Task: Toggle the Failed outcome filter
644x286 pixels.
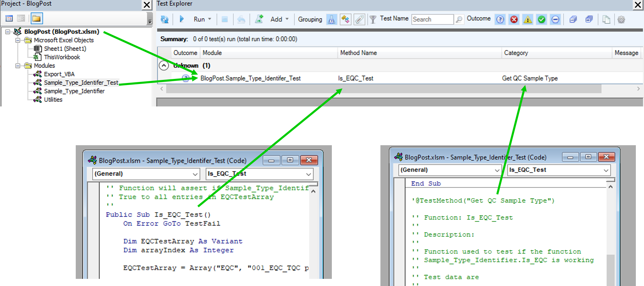Action: tap(514, 19)
